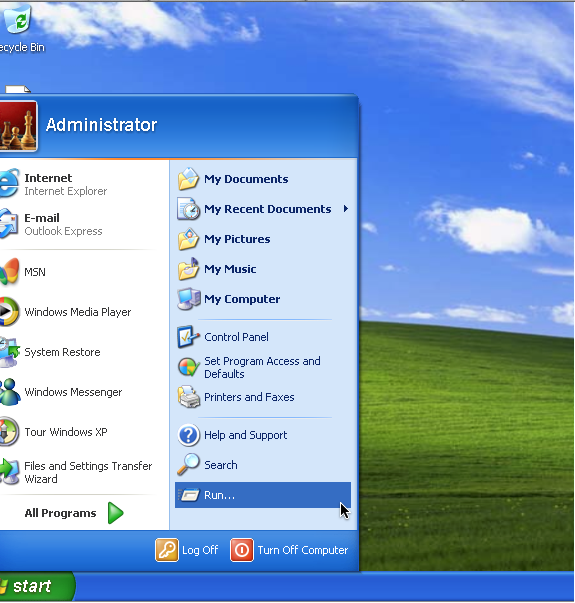Click the Search label

(x=221, y=465)
